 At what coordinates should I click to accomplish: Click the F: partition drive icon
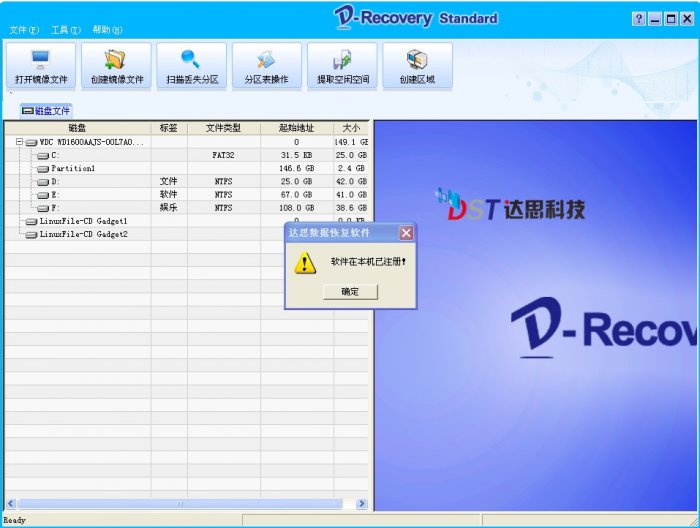pos(43,208)
